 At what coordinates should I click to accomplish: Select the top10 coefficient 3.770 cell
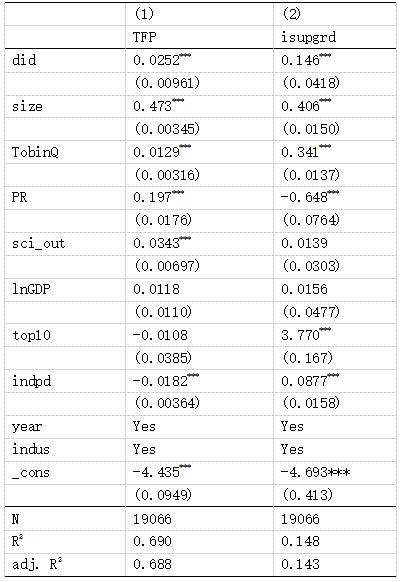(335, 335)
